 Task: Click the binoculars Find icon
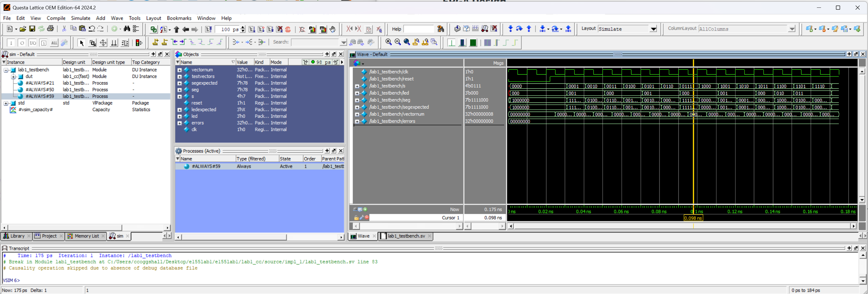(127, 29)
